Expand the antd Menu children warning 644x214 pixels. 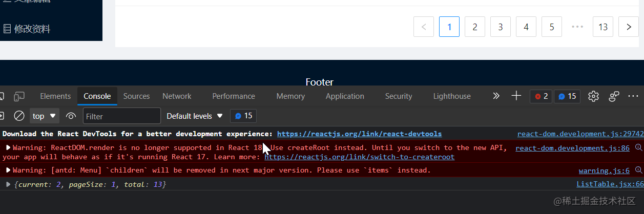click(x=8, y=169)
